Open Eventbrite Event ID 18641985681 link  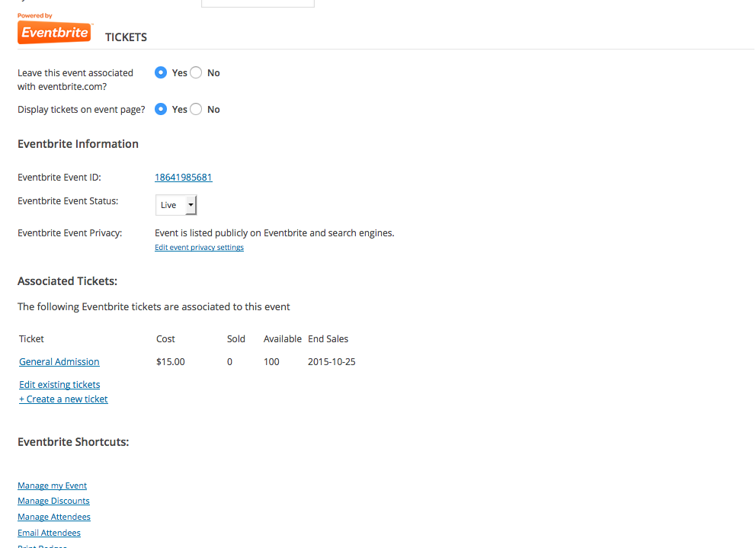[x=183, y=178]
